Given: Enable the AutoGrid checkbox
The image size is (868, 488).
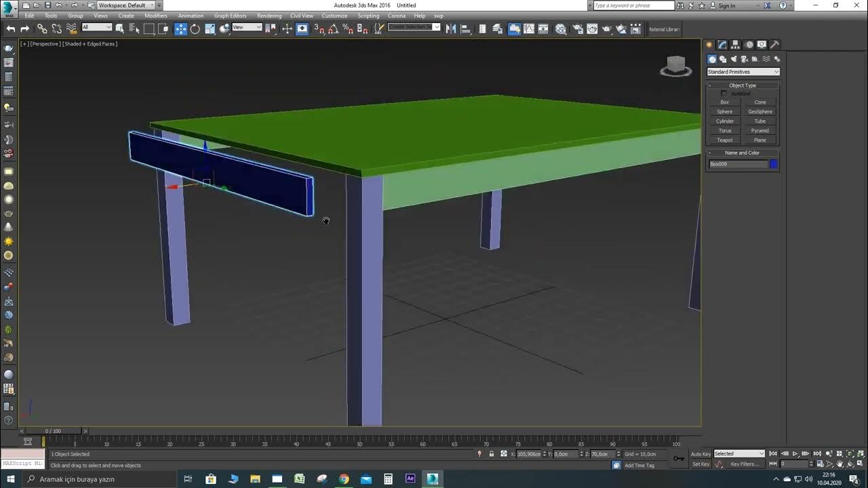Looking at the screenshot, I should [x=724, y=94].
